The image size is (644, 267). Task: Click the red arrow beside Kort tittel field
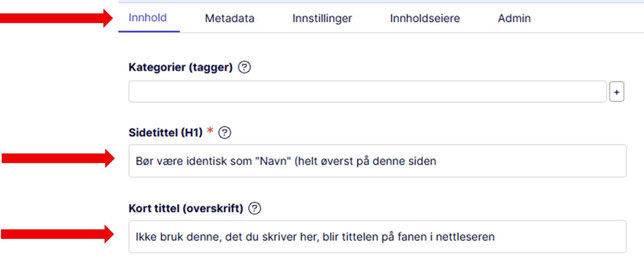coord(57,234)
